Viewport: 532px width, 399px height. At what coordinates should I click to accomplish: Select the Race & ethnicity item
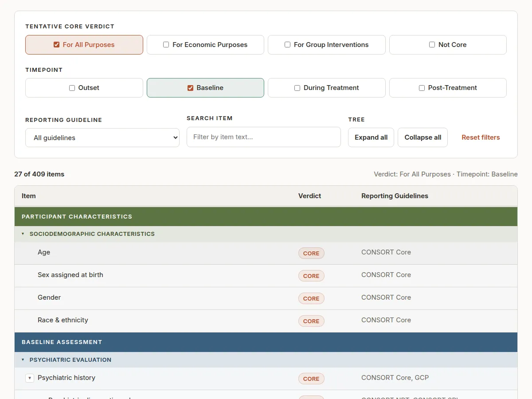(x=63, y=320)
